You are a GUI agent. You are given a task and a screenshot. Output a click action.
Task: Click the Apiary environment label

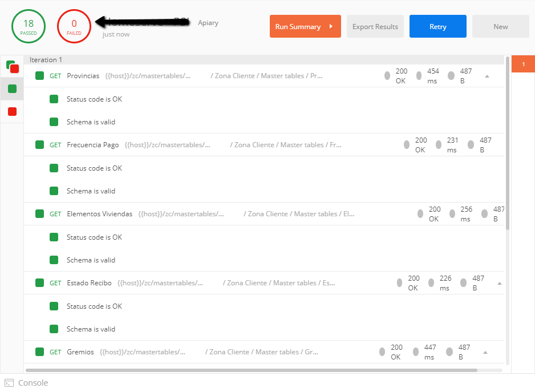tap(208, 23)
